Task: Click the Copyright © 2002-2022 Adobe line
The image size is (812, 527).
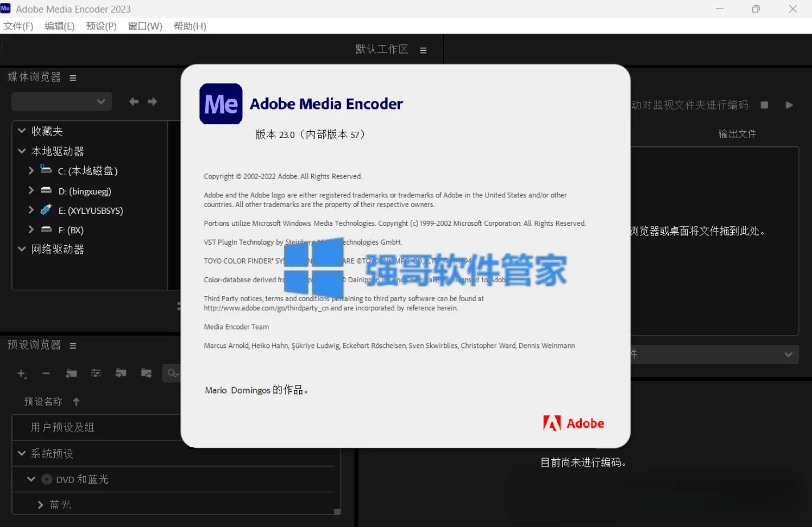Action: (x=283, y=176)
